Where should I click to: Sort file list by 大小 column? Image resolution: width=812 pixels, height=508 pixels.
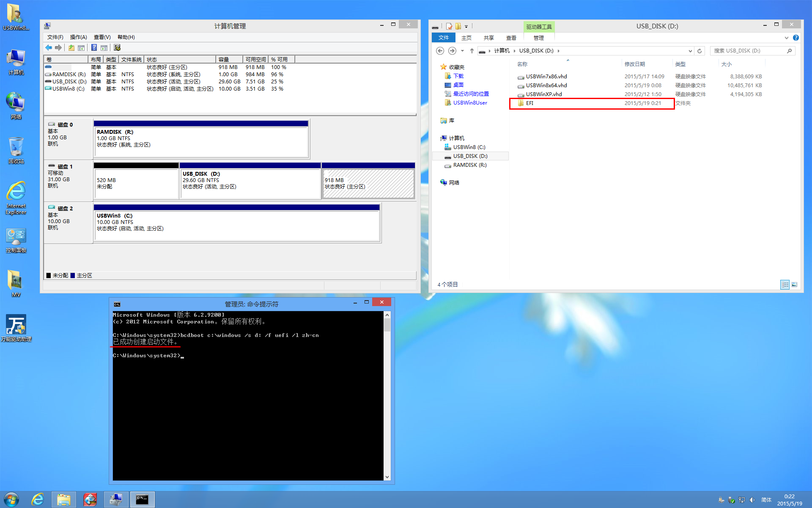point(727,64)
